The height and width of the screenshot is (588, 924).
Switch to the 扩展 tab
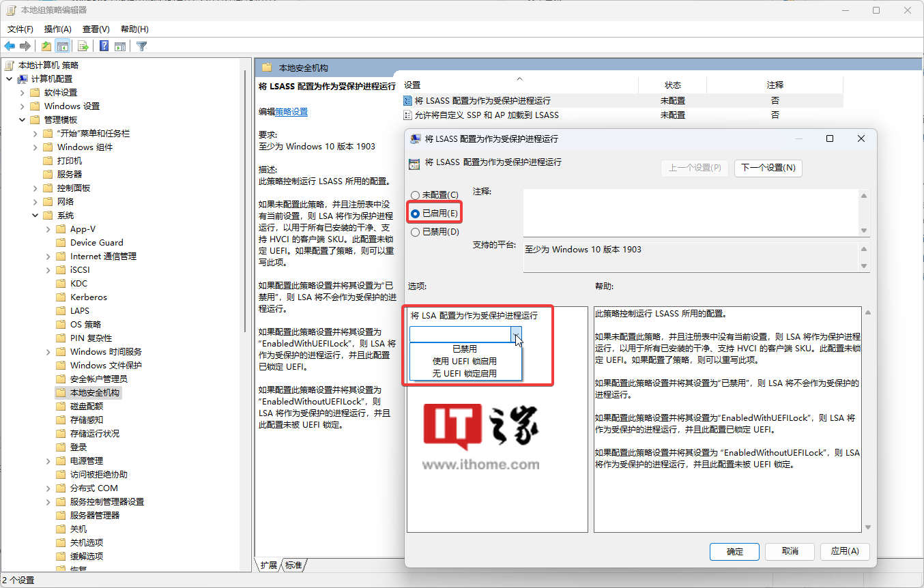click(x=268, y=565)
